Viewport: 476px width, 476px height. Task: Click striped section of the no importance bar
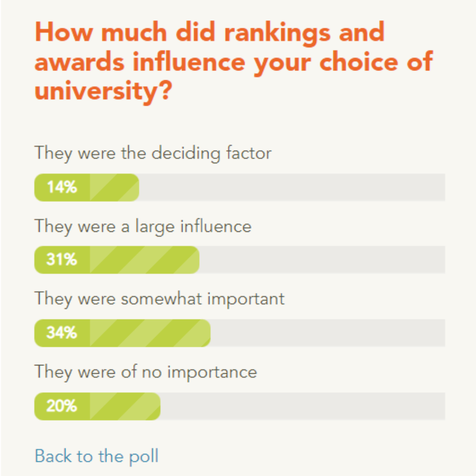125,406
